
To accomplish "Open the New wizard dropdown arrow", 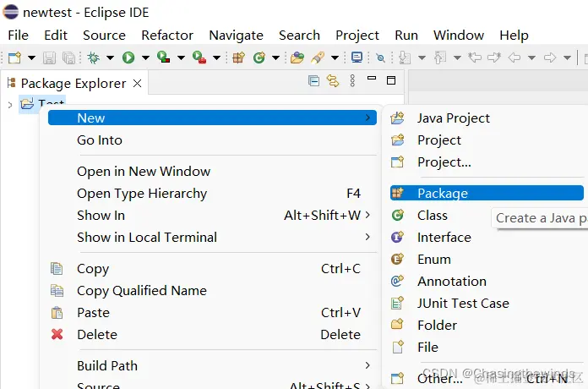I will [32, 58].
